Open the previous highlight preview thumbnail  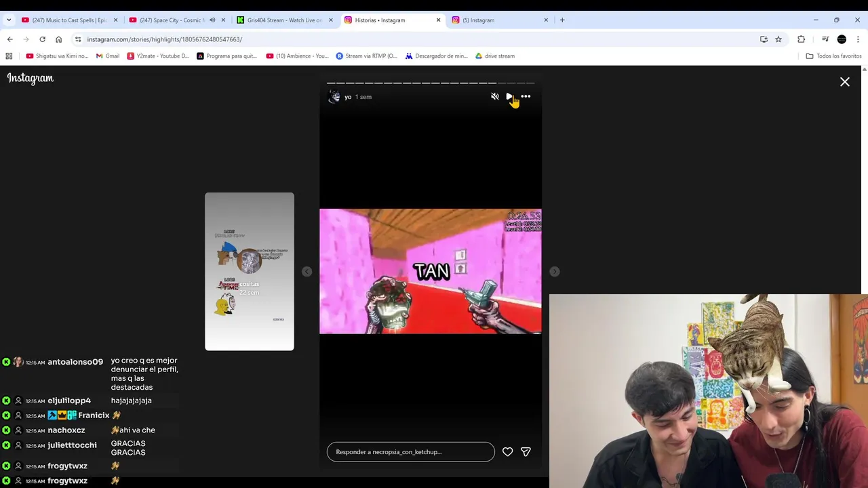[250, 272]
